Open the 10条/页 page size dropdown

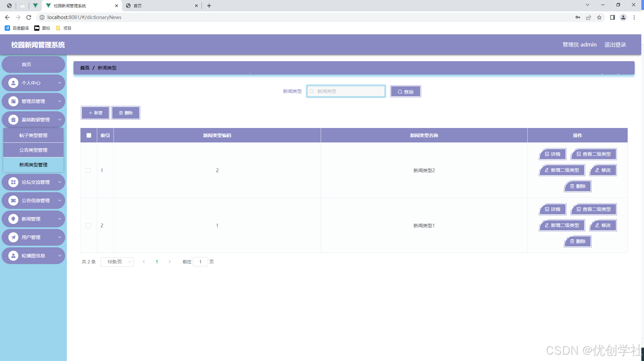coord(117,262)
